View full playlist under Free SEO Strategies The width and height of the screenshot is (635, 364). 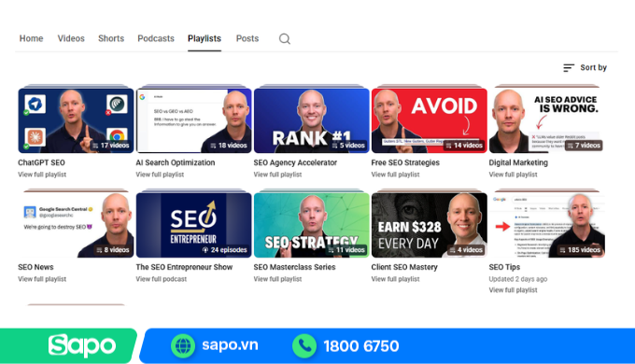pos(395,175)
